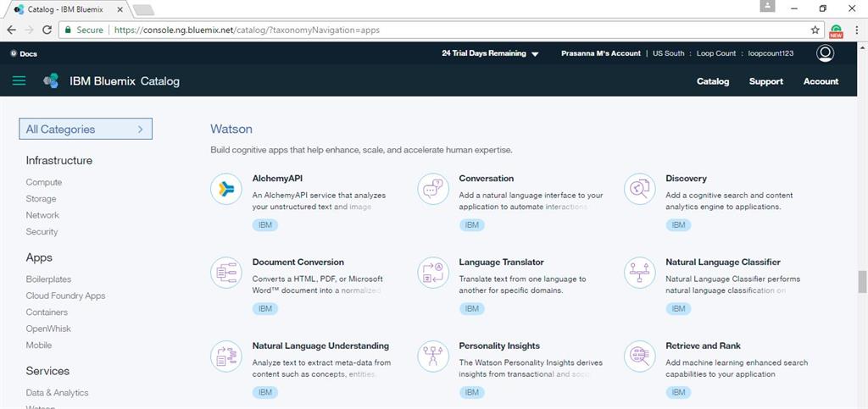The width and height of the screenshot is (868, 409).
Task: Click the IBM tag under Language Translator
Action: [x=471, y=308]
